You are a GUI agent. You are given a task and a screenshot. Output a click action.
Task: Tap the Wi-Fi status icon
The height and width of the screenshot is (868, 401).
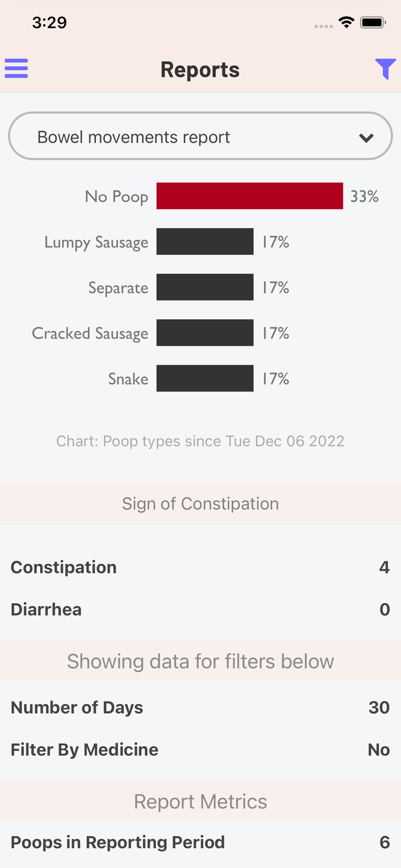346,22
